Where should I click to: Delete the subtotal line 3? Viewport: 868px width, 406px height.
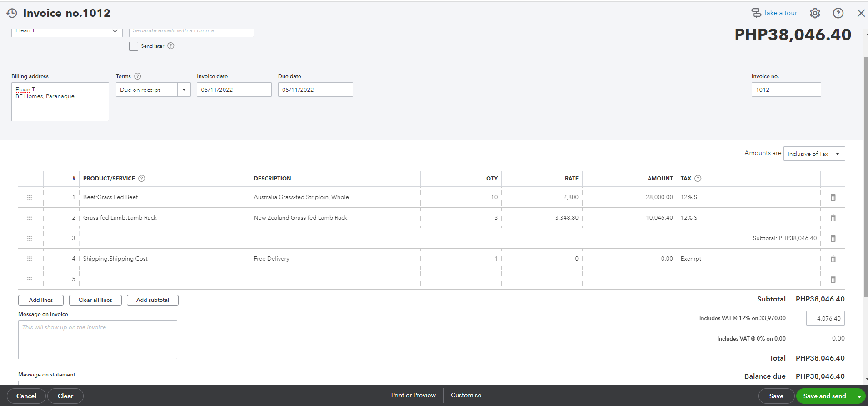coord(833,238)
